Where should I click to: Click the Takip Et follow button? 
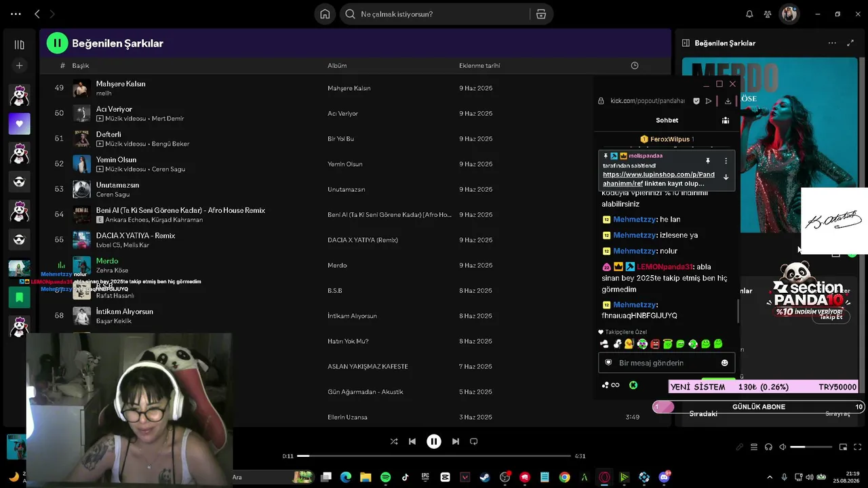pyautogui.click(x=831, y=317)
